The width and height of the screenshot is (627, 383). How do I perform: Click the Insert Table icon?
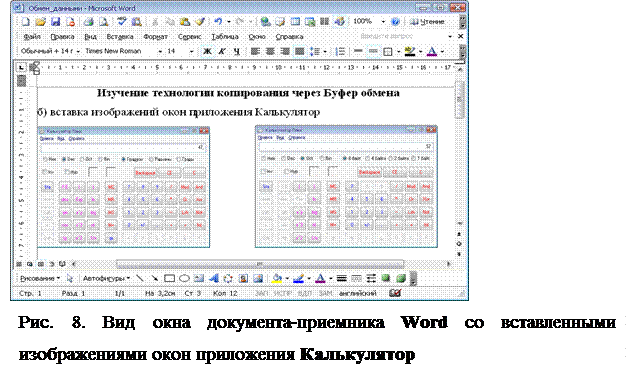coord(295,22)
